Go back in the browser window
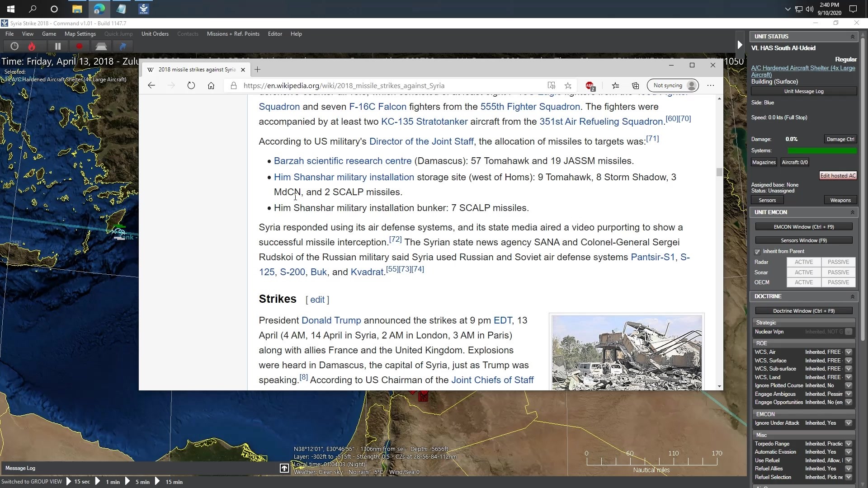This screenshot has height=488, width=868. (151, 85)
